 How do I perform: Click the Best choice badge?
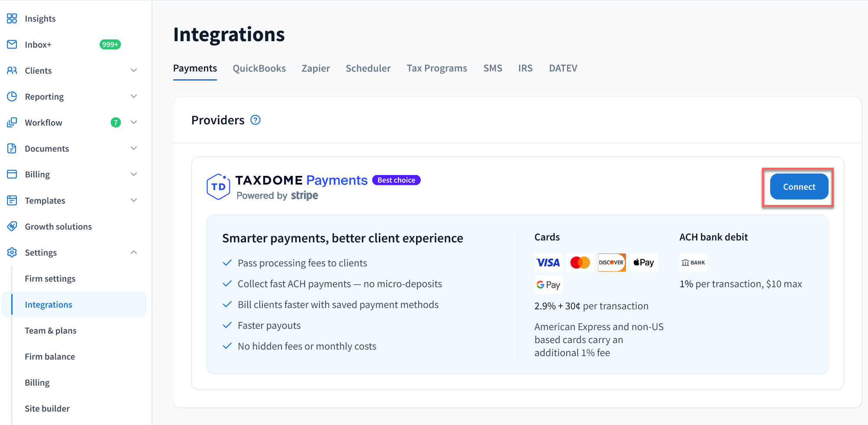pos(396,180)
